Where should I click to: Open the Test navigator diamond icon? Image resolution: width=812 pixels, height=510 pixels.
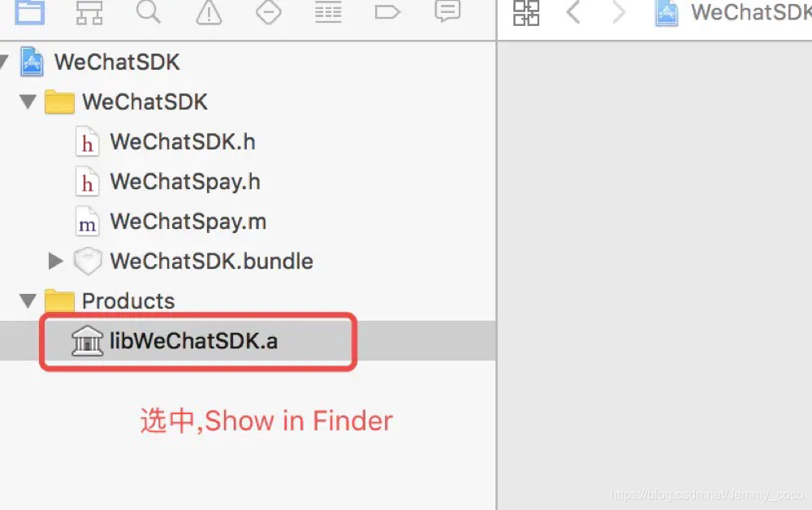[268, 12]
